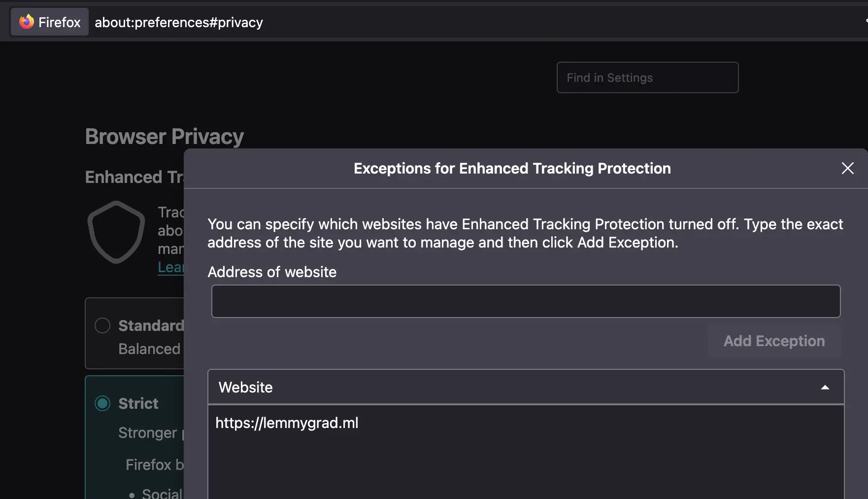Close the Exceptions dialog with the X
This screenshot has height=499, width=868.
(x=847, y=168)
